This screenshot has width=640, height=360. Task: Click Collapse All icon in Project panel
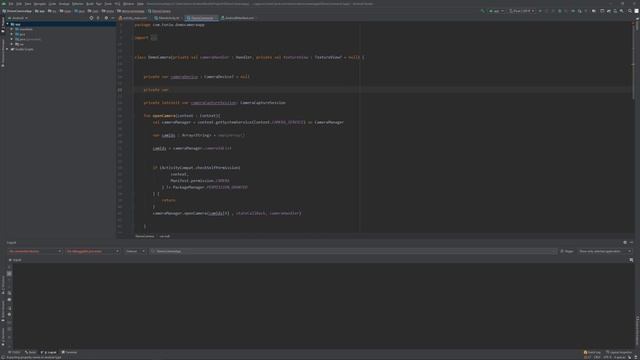tap(98, 18)
